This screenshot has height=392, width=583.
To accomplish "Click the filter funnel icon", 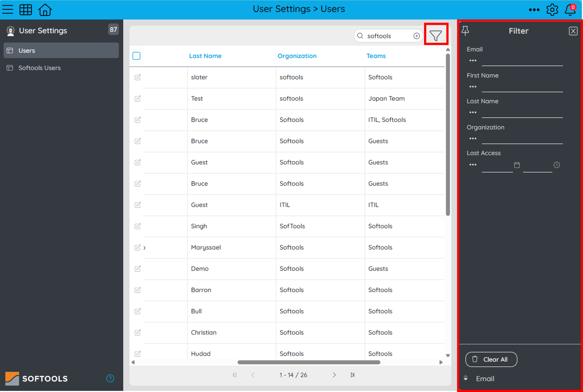I will (x=436, y=36).
